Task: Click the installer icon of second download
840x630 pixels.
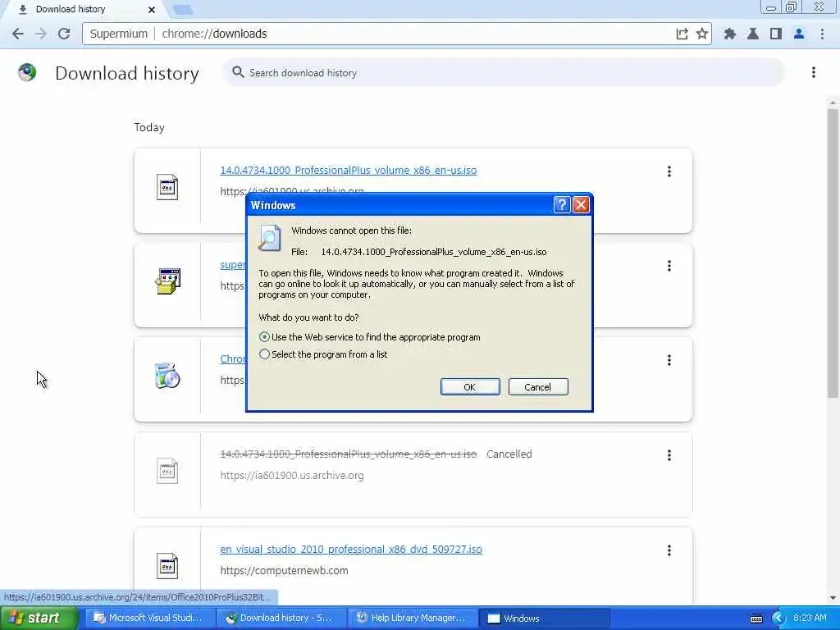Action: (167, 281)
